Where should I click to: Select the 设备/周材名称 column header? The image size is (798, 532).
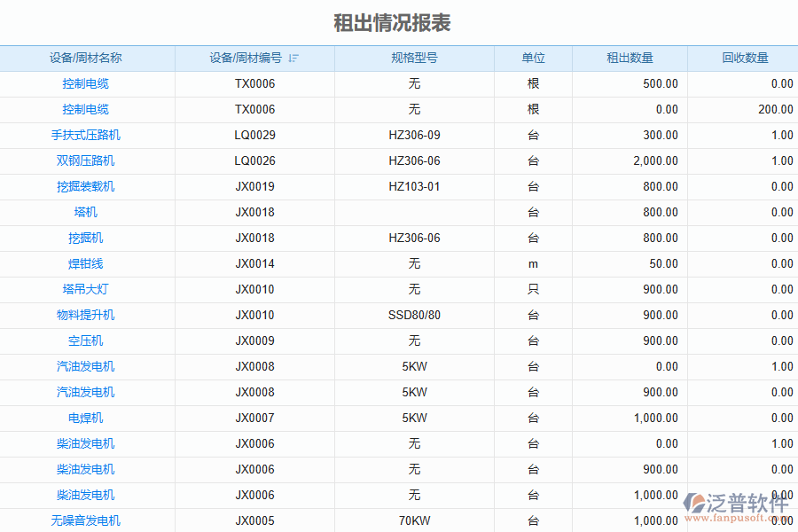(86, 59)
